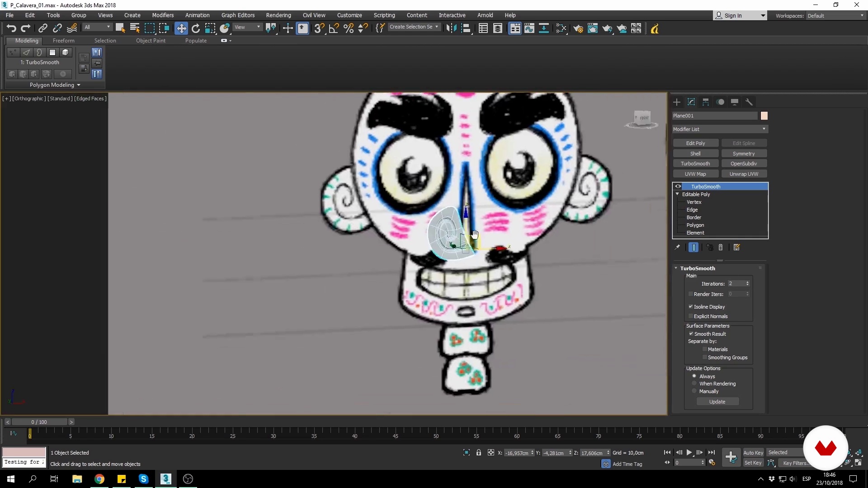868x488 pixels.
Task: Click the Redo arrow icon
Action: [x=26, y=28]
